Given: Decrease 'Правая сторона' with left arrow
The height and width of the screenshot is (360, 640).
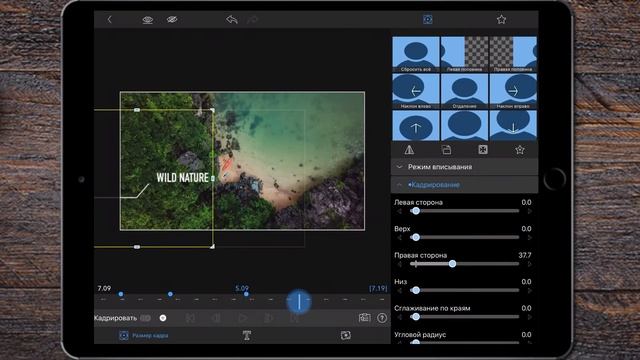Looking at the screenshot, I should click(400, 264).
